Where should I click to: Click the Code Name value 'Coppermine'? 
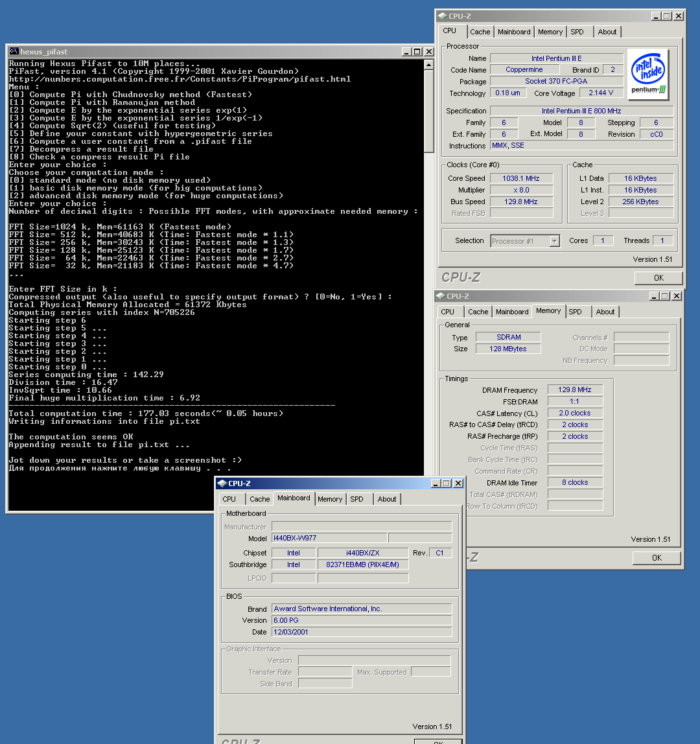[524, 70]
